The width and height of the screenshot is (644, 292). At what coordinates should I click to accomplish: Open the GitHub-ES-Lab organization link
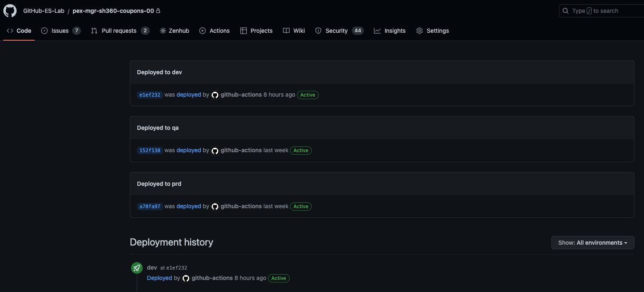click(x=44, y=11)
